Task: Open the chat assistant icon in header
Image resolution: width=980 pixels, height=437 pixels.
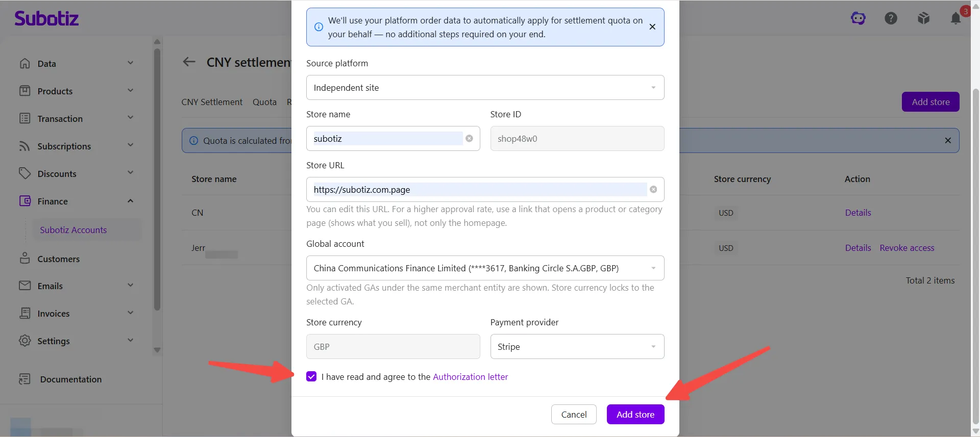Action: point(858,18)
